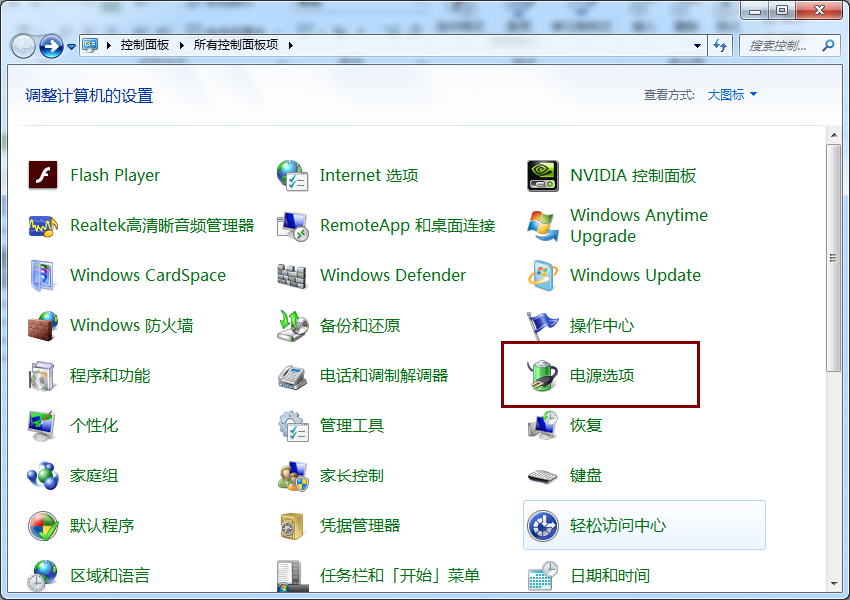Open the 管理工具 link text
850x600 pixels.
(352, 426)
